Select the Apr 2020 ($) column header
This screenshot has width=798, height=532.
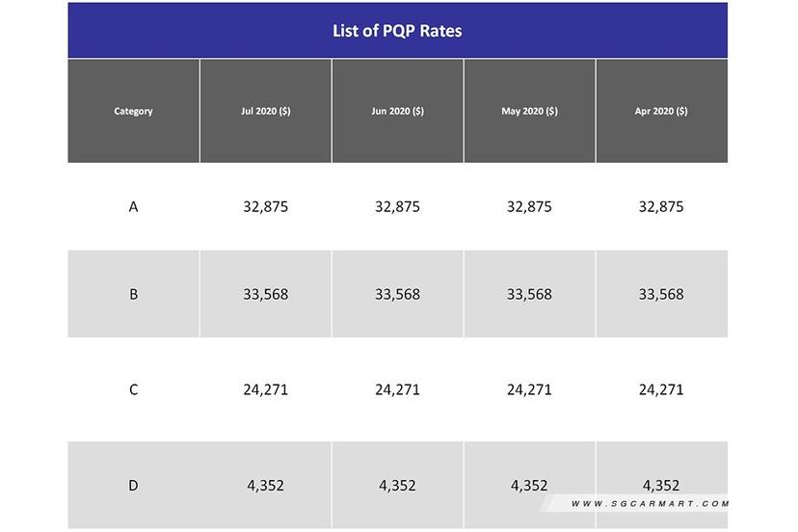point(661,111)
